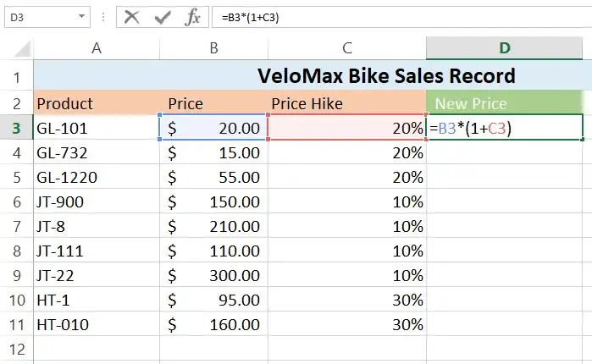Select column A header

tap(97, 48)
